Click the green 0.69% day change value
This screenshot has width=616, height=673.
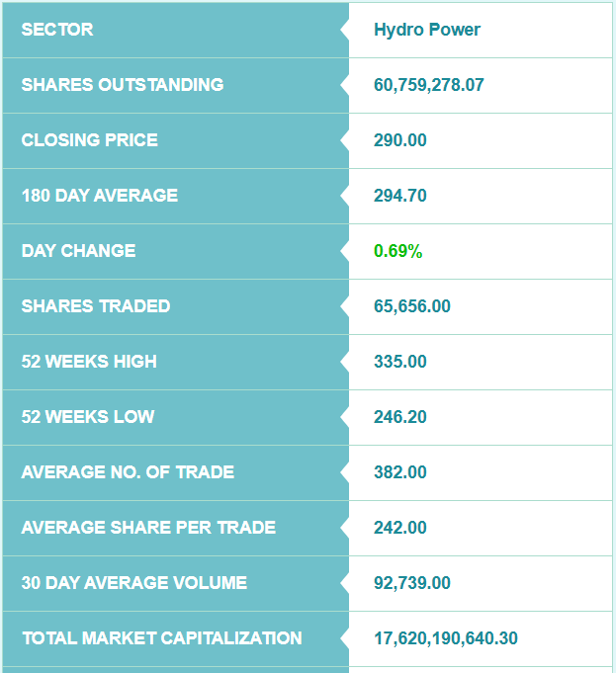point(398,251)
